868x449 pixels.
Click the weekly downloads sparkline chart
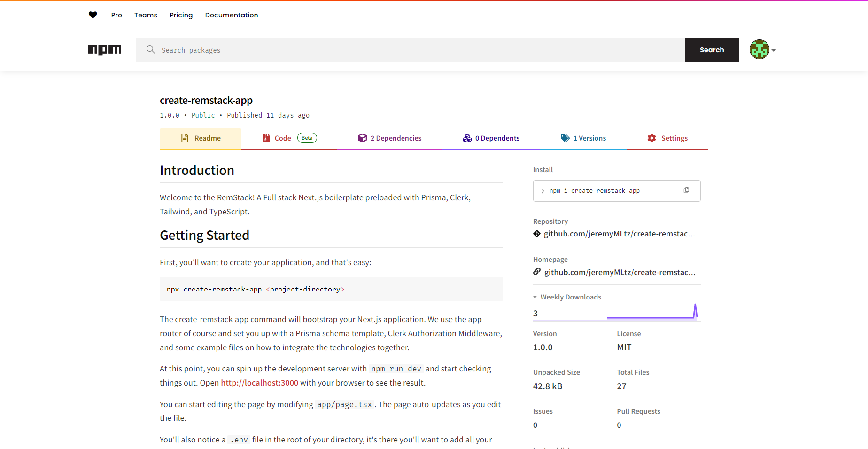(x=652, y=312)
